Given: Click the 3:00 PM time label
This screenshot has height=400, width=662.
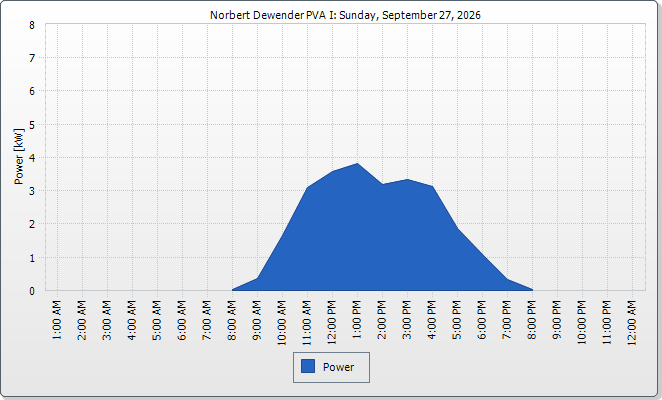Looking at the screenshot, I should [407, 320].
